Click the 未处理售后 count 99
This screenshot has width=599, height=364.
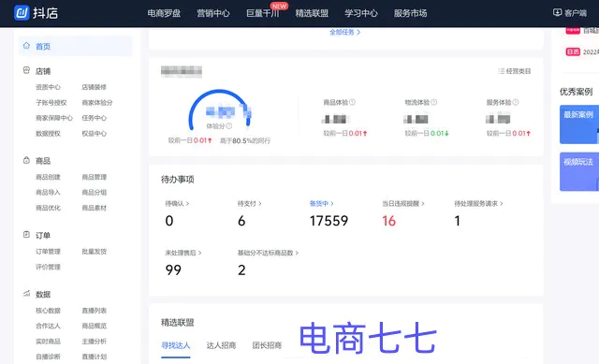[173, 270]
